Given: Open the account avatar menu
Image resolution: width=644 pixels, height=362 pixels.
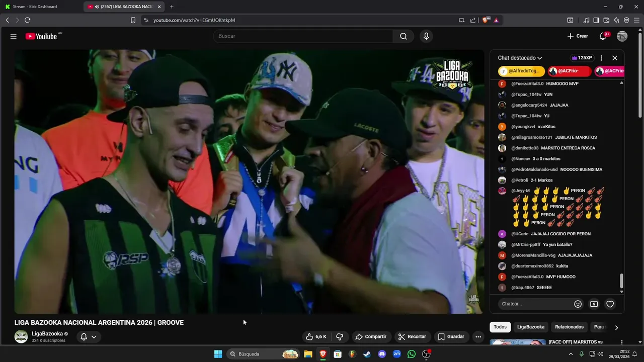Looking at the screenshot, I should pos(622,36).
